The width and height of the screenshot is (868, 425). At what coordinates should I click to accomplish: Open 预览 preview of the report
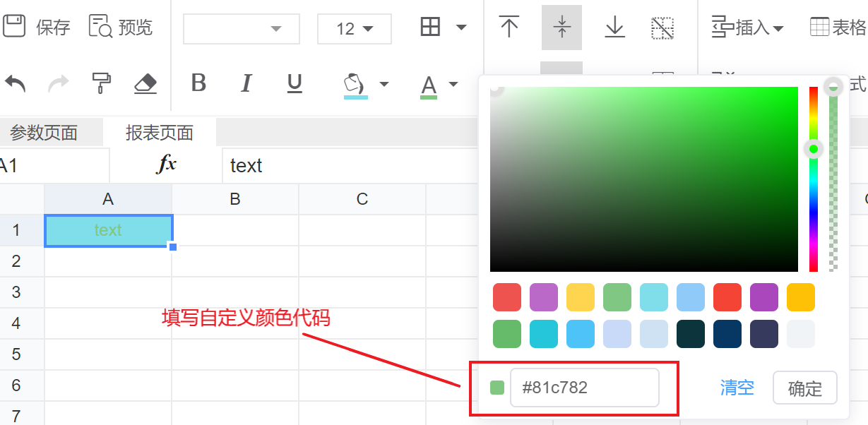(x=120, y=27)
